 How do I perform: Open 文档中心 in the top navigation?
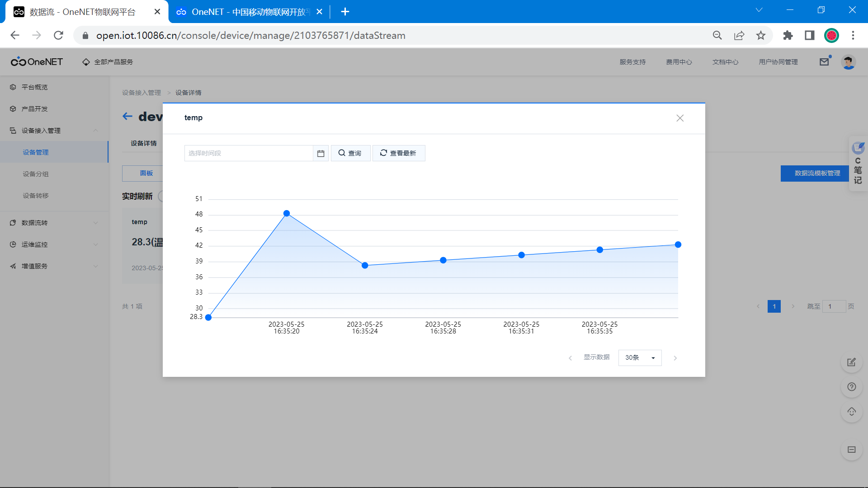[x=725, y=62]
